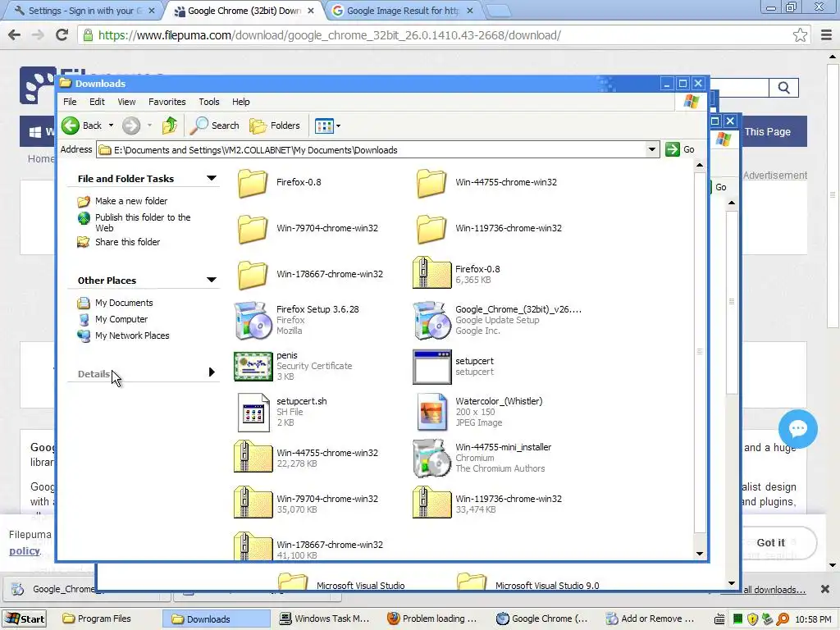Screen dimensions: 840x630
Task: Select the setupcert.sh file icon
Action: [x=253, y=413]
